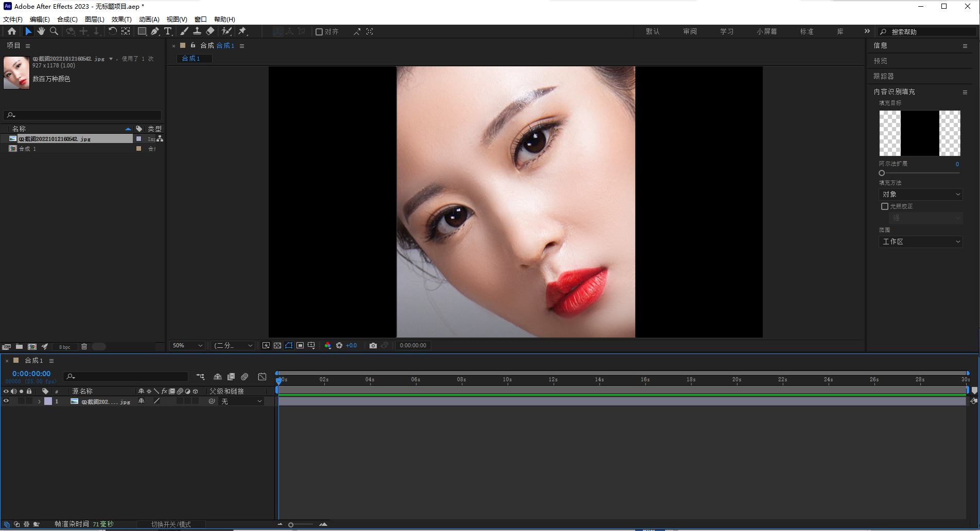Image resolution: width=980 pixels, height=531 pixels.
Task: Click the snapshot camera icon in viewer
Action: pyautogui.click(x=373, y=345)
